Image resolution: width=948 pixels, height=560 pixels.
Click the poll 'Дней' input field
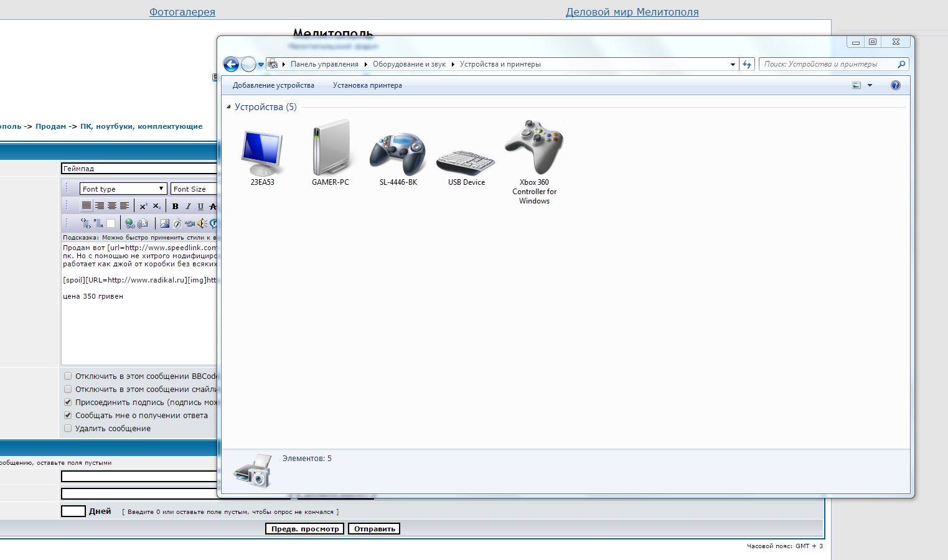pyautogui.click(x=73, y=511)
